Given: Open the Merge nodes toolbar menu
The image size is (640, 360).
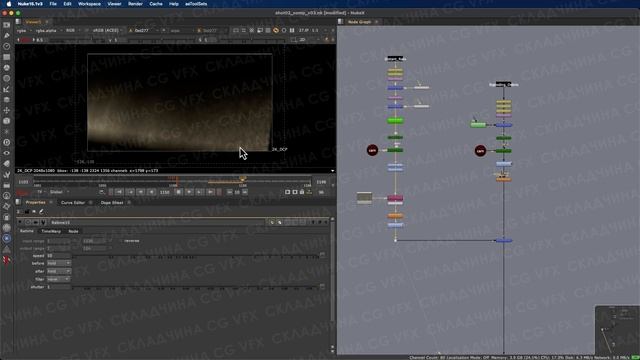Looking at the screenshot, I should coord(7,99).
